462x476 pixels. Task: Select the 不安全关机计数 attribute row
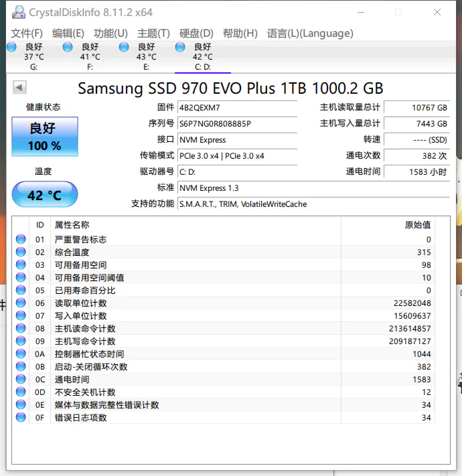click(224, 392)
